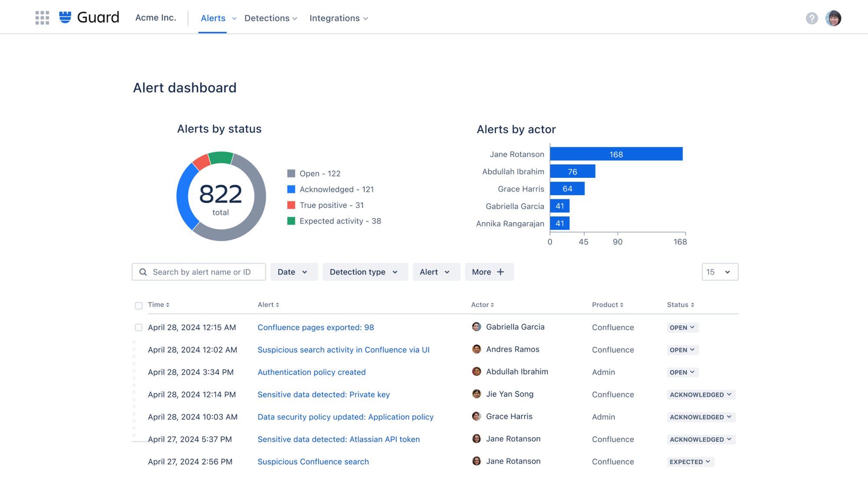This screenshot has width=868, height=488.
Task: Open Confluence pages exported: 98 alert
Action: pos(316,328)
